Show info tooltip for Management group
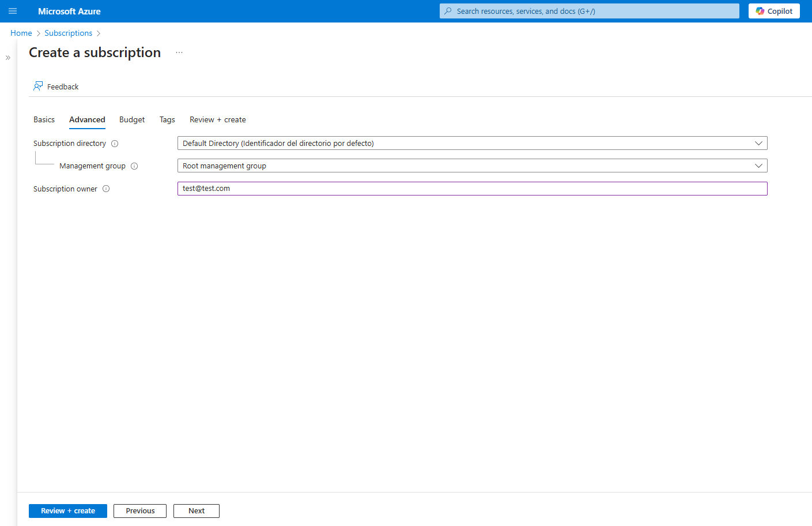Image resolution: width=812 pixels, height=526 pixels. click(x=134, y=166)
